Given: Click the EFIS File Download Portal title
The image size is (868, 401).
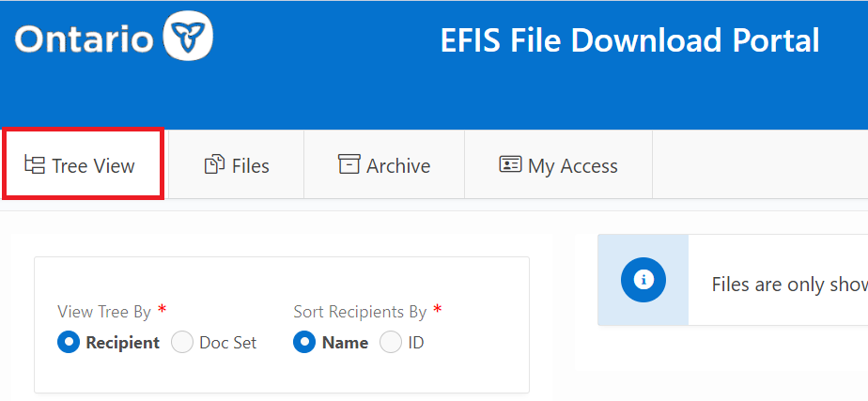Looking at the screenshot, I should [629, 40].
